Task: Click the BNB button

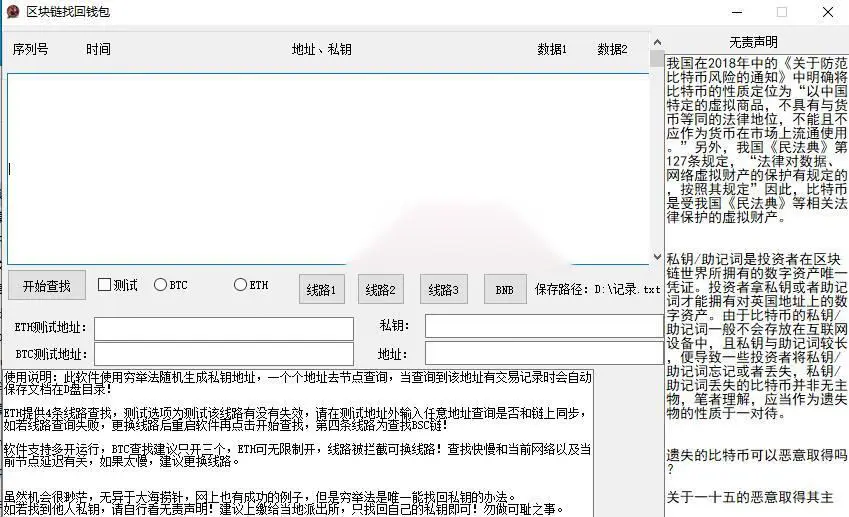Action: pos(505,290)
